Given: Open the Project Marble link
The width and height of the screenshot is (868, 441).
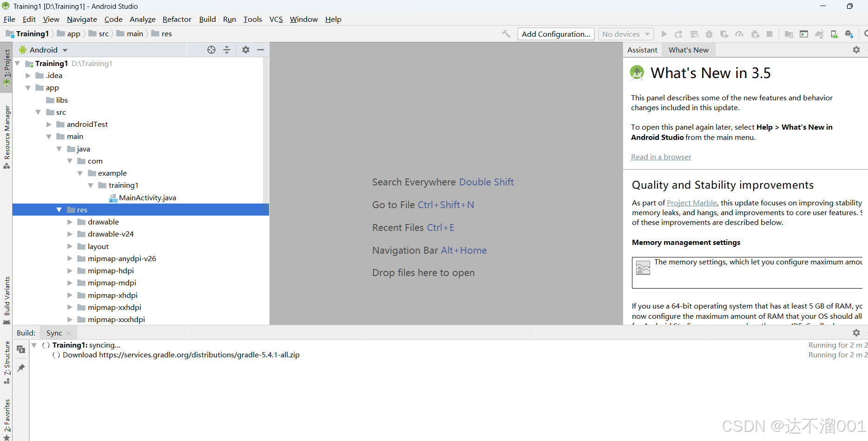Looking at the screenshot, I should (691, 203).
